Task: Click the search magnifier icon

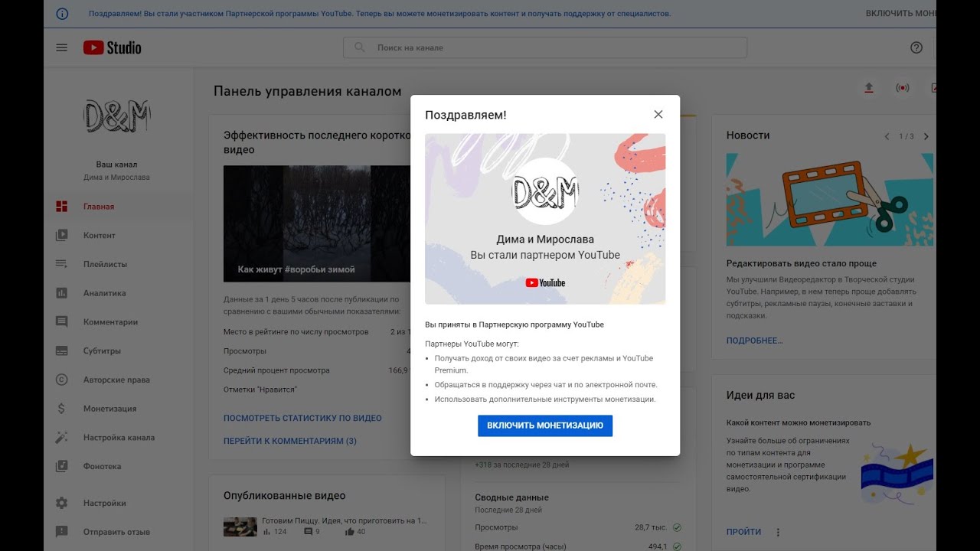Action: pos(359,47)
